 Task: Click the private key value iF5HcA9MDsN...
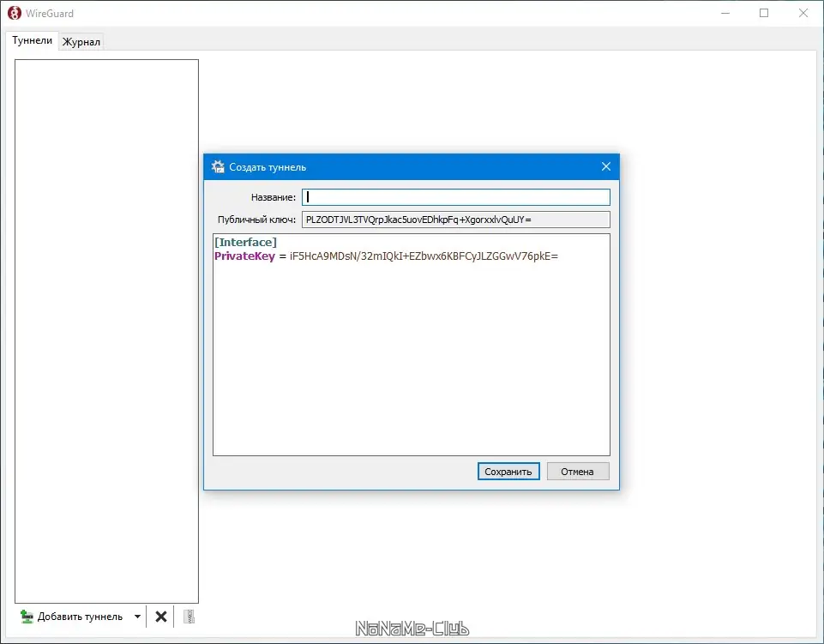click(x=424, y=256)
